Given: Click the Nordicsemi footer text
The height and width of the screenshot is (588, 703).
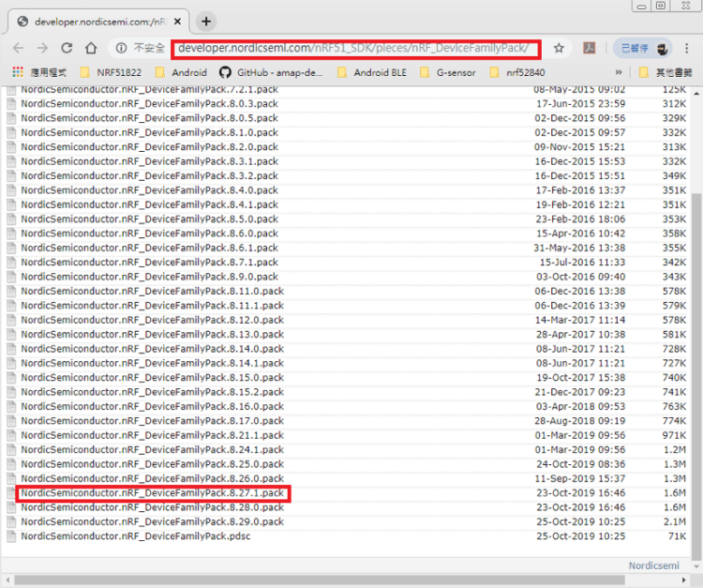Looking at the screenshot, I should pos(653,565).
